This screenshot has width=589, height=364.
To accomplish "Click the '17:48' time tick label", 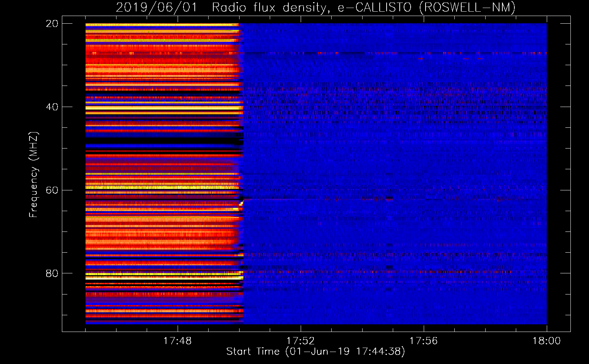I will point(177,341).
